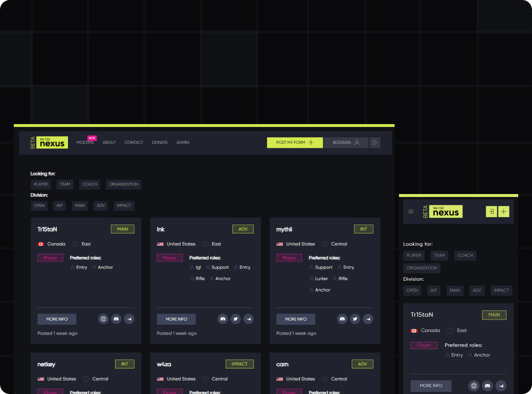The height and width of the screenshot is (394, 532).
Task: Click the plus icon in the mobile header
Action: click(x=503, y=211)
